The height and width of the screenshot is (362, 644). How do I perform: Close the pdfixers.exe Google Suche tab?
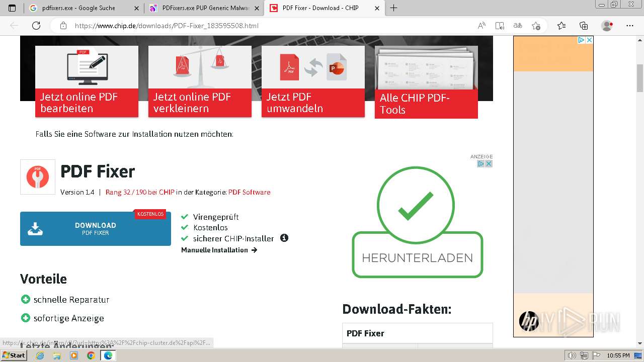pyautogui.click(x=137, y=8)
